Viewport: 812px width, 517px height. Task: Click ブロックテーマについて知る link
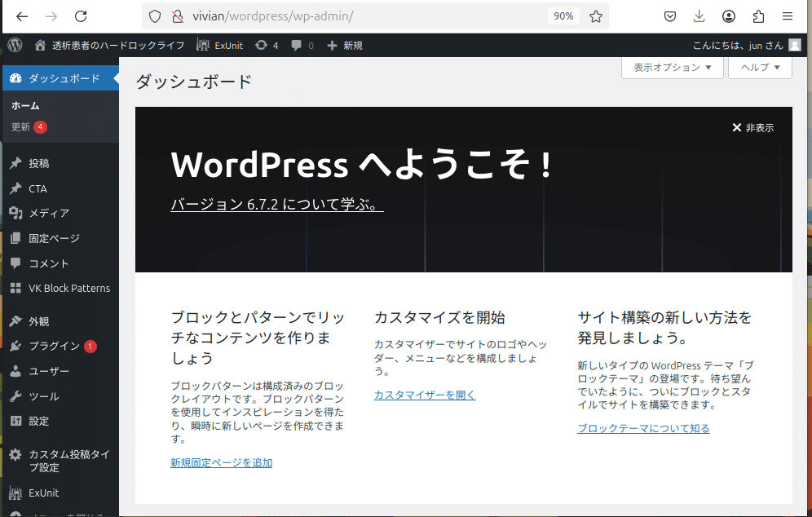[644, 428]
